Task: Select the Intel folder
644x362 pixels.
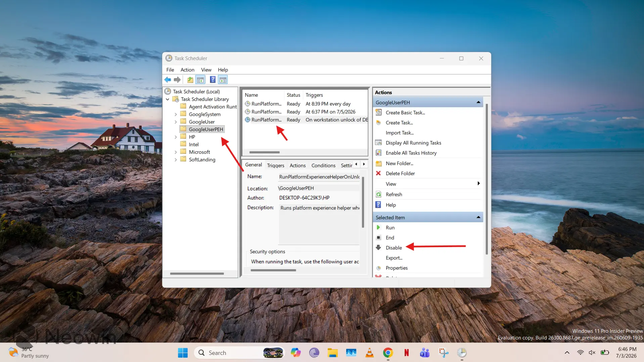Action: click(194, 144)
